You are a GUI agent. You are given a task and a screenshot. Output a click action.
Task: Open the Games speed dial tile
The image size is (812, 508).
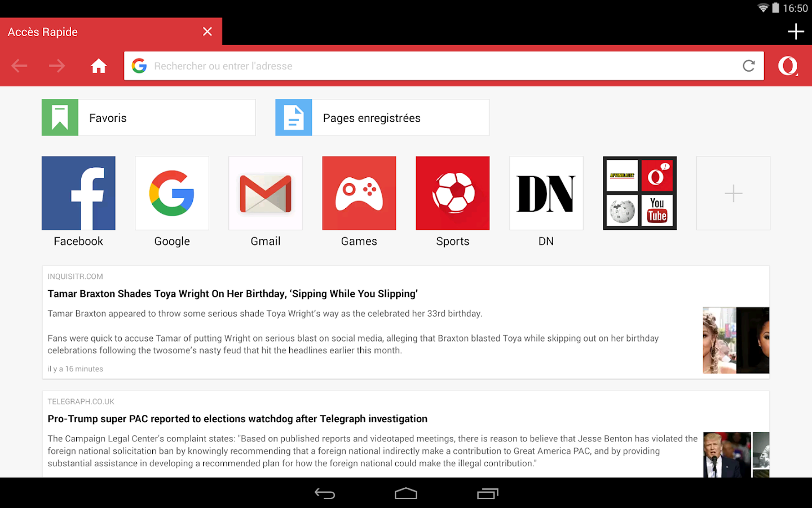(359, 193)
